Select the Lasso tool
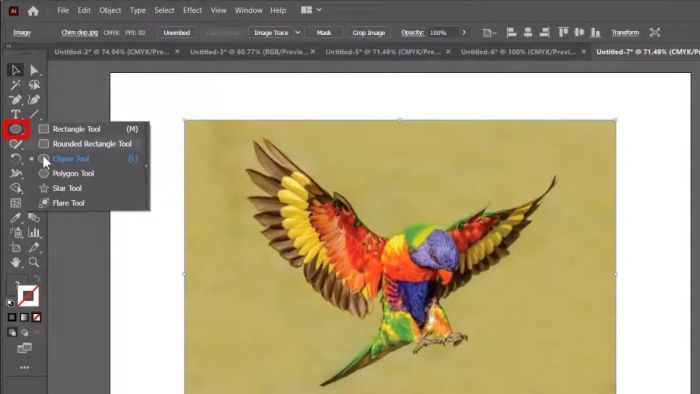 click(34, 85)
